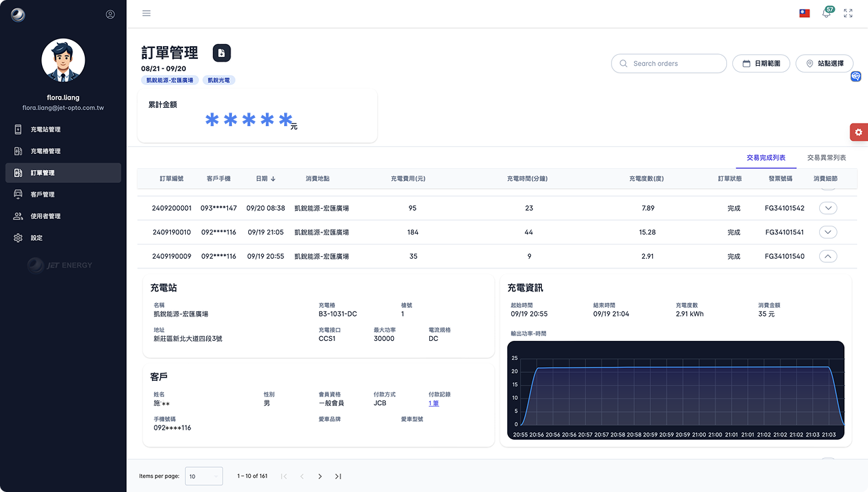Select 訂單管理 in the sidebar
This screenshot has height=492, width=868.
pyautogui.click(x=63, y=173)
